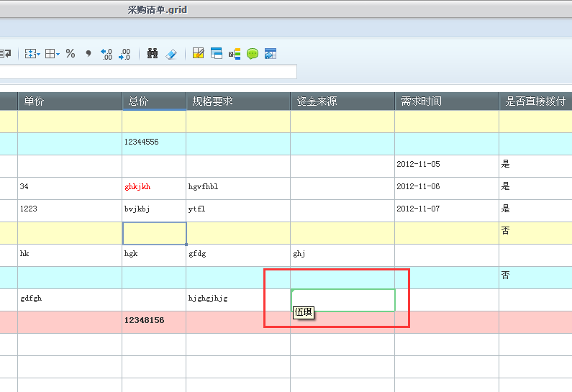
Task: Select the cell hgvfhbl
Action: coord(238,188)
